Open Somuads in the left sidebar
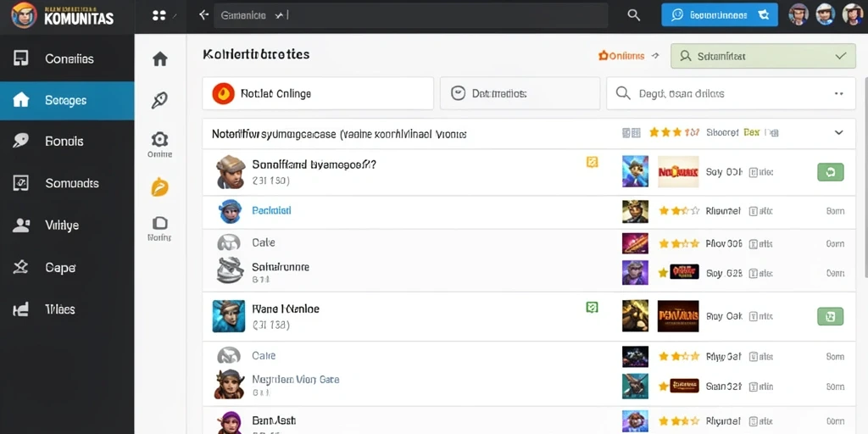 [x=67, y=183]
